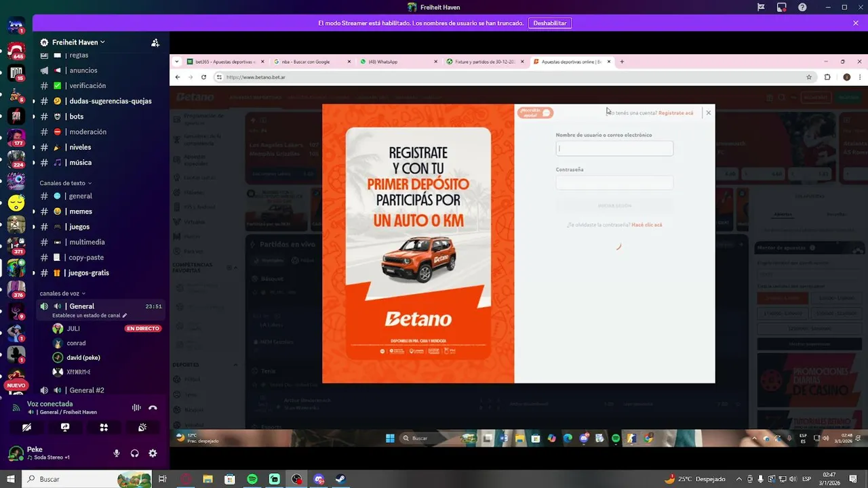The height and width of the screenshot is (488, 868).
Task: Open Discord help question mark icon
Action: 803,7
